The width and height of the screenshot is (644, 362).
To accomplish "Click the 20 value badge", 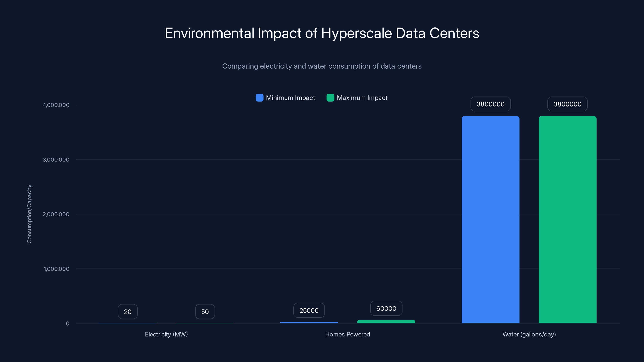I will pos(128,312).
